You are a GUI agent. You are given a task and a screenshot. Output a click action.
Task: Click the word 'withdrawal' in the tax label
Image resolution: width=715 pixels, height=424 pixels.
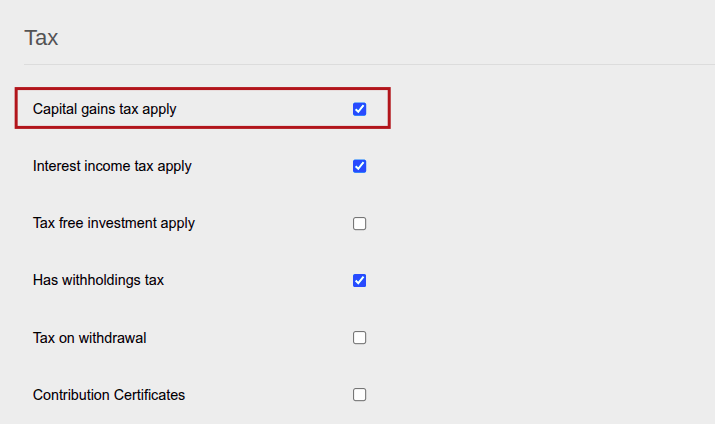[113, 338]
